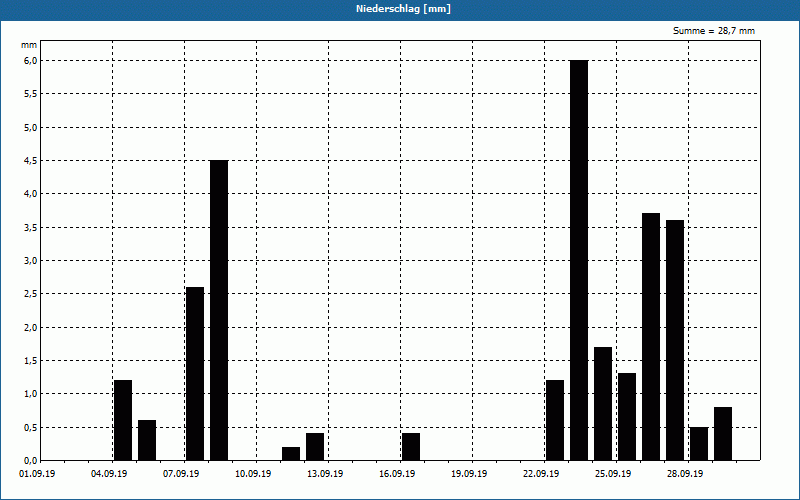Image resolution: width=800 pixels, height=500 pixels.
Task: Click the 5,0 y-axis label
Action: click(31, 128)
